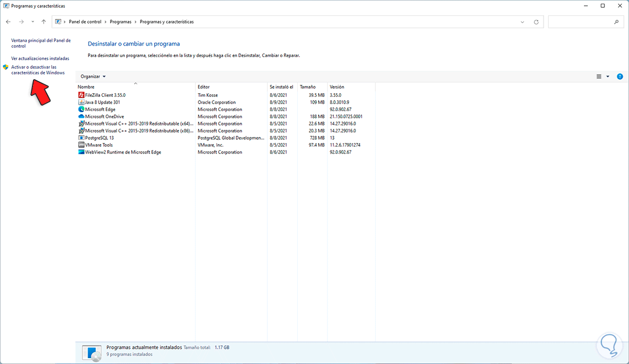Open Ventana principal del Panel de control

point(41,43)
